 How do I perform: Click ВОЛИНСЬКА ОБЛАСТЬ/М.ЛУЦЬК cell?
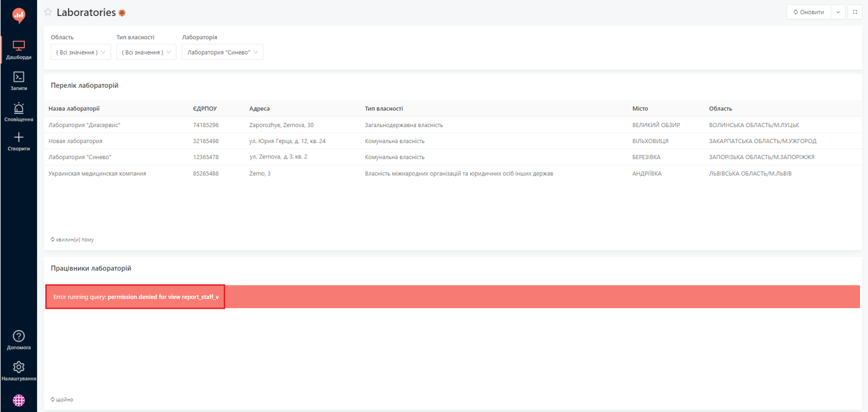754,125
